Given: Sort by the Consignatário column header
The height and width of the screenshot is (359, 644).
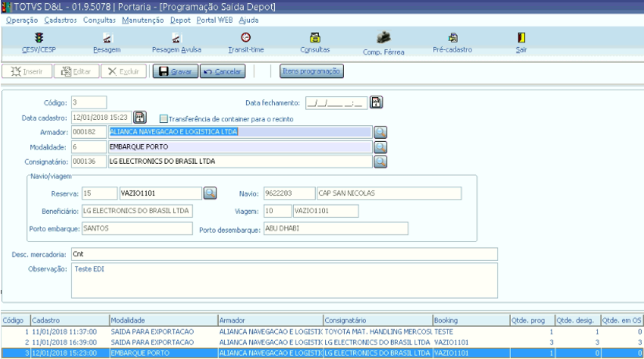Looking at the screenshot, I should coord(378,320).
